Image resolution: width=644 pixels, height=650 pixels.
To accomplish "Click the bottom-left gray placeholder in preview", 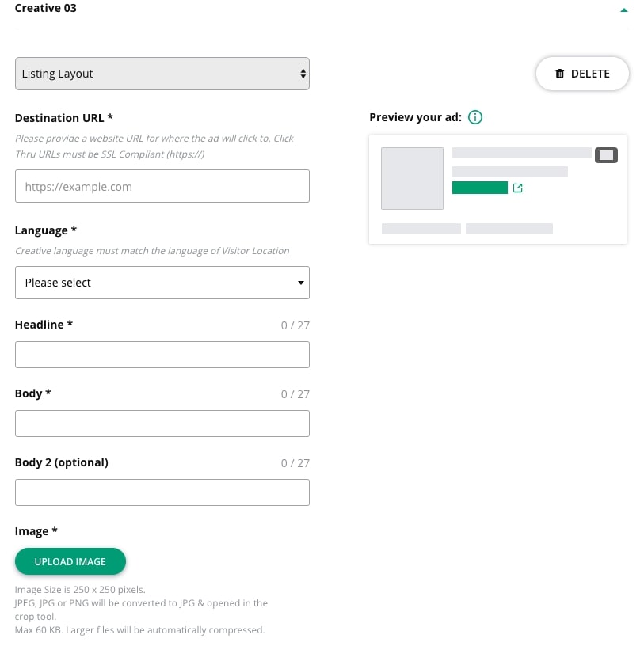I will pyautogui.click(x=421, y=229).
